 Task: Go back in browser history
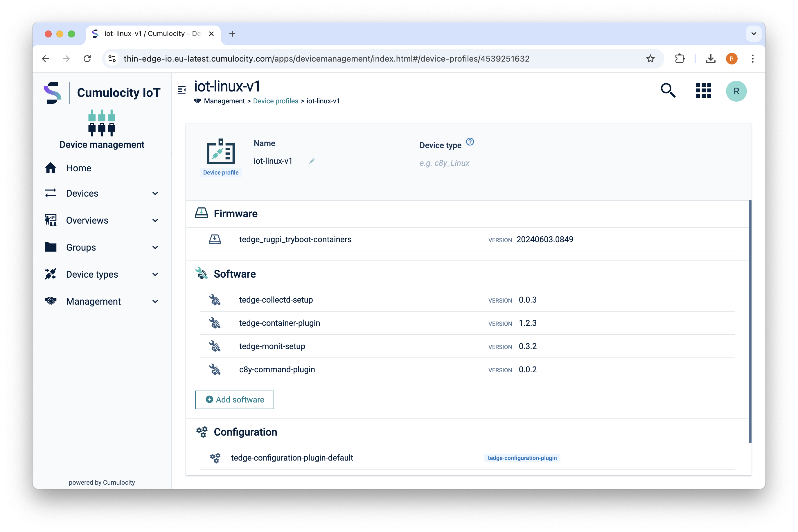click(x=46, y=59)
